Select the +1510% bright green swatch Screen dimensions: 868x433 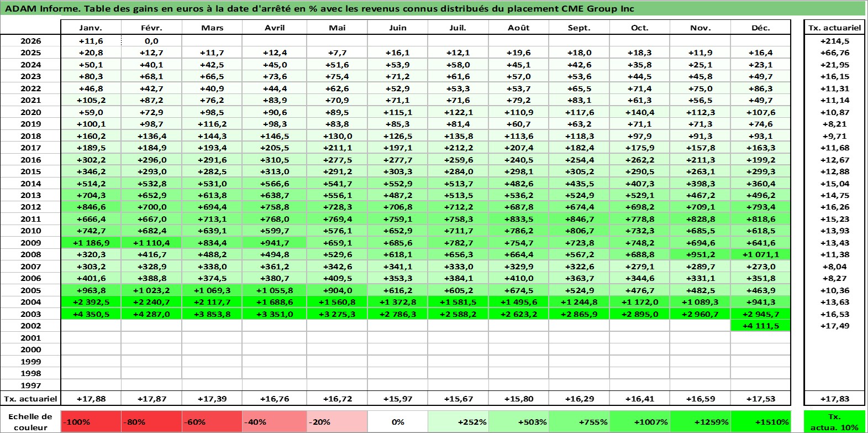760,421
